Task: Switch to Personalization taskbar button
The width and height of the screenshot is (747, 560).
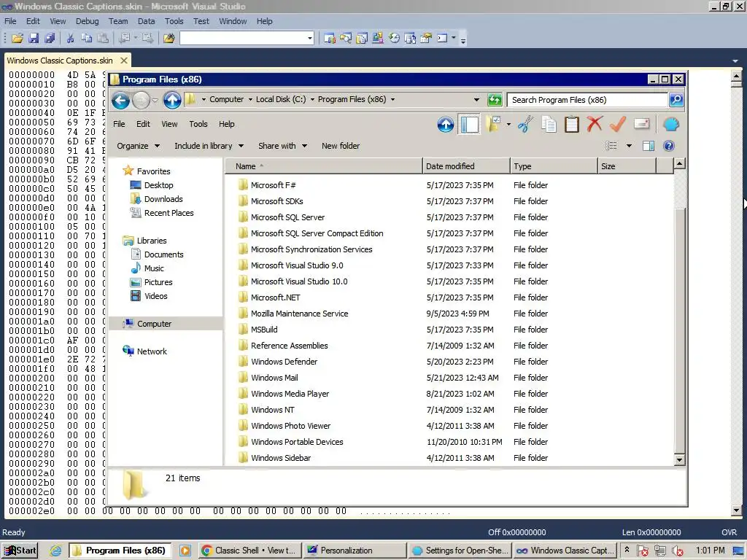Action: tap(355, 551)
